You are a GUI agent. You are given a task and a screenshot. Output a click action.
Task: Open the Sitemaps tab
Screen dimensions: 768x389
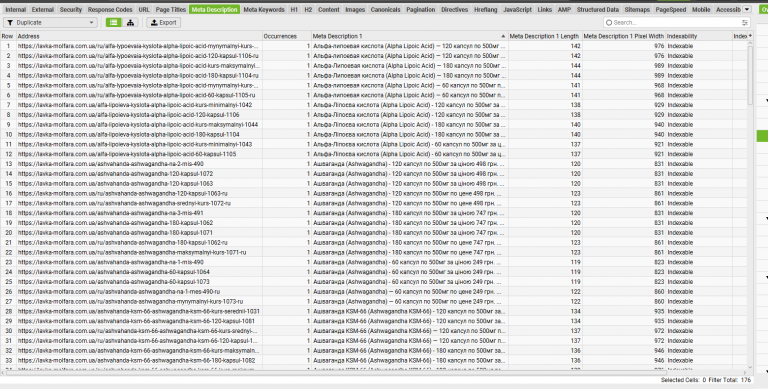[x=637, y=9]
